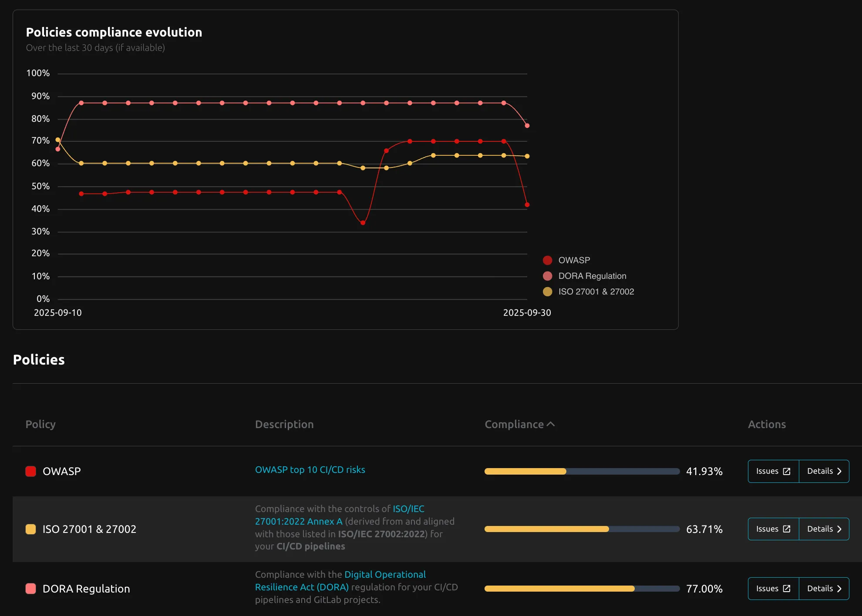
Task: Click the ISO 27001 compliance progress bar
Action: pos(581,529)
